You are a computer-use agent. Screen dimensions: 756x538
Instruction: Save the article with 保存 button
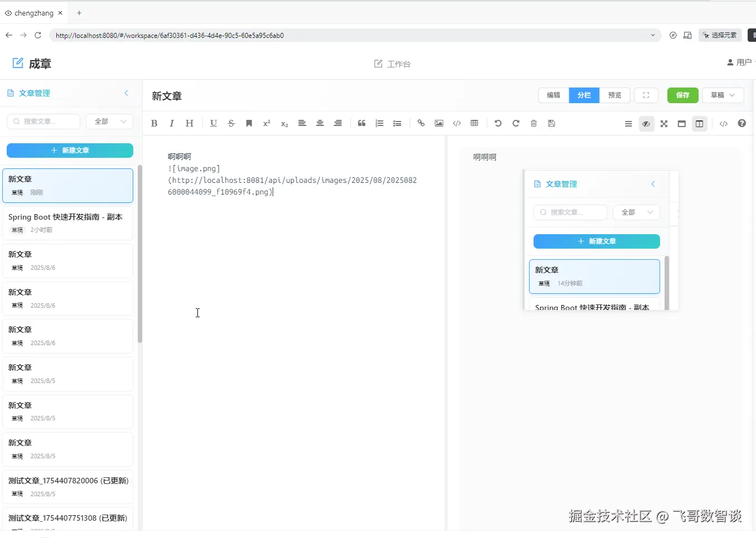click(682, 95)
